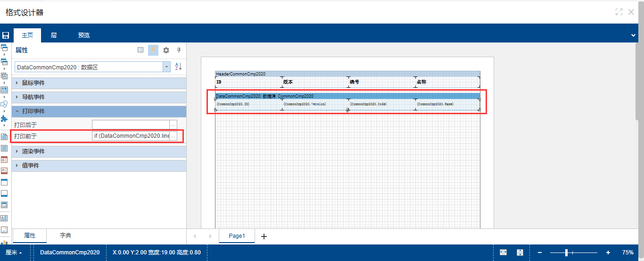This screenshot has width=644, height=261.
Task: Open the barcode category icon
Action: click(x=4, y=90)
